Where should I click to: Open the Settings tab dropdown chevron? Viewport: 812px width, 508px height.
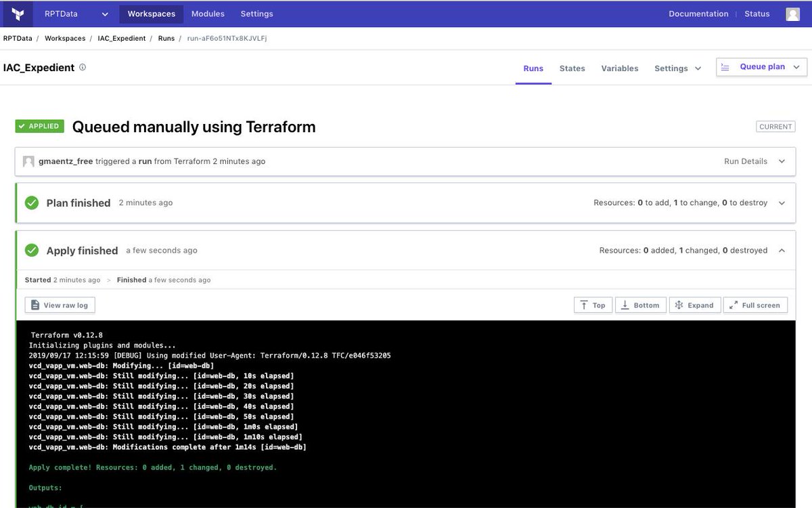pyautogui.click(x=698, y=68)
